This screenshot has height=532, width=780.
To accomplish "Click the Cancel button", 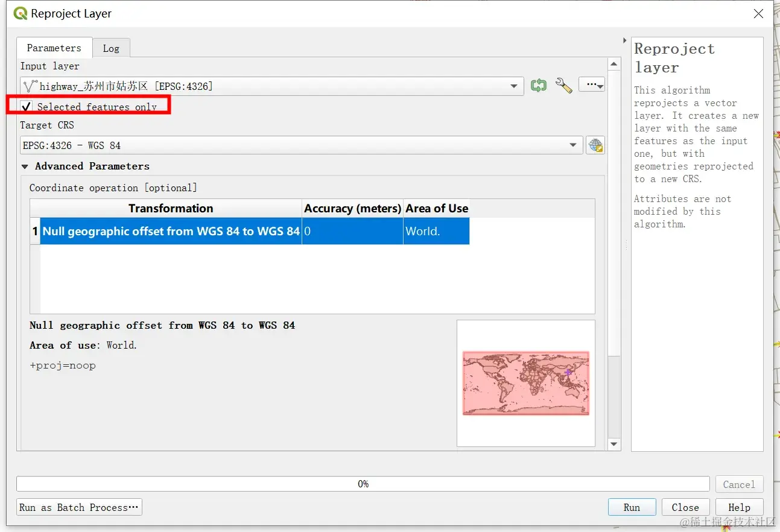I will [739, 484].
